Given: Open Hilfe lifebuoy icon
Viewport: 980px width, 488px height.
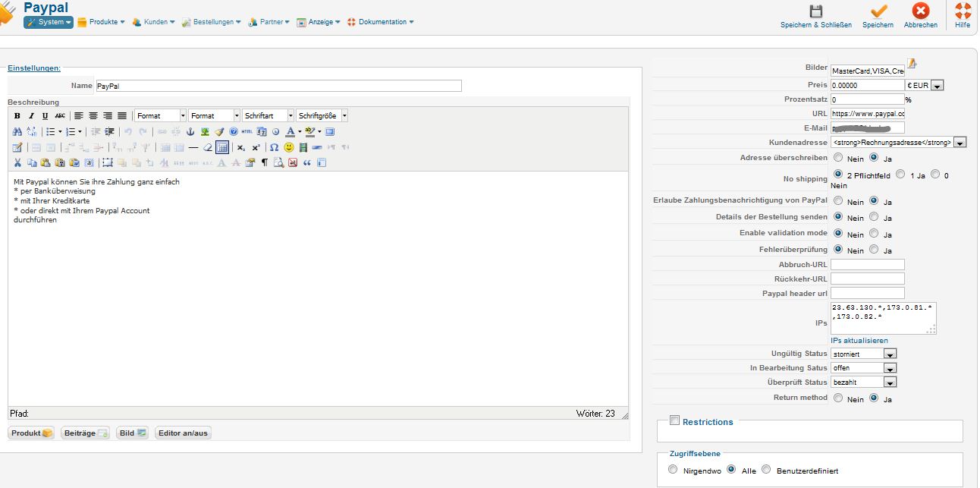Looking at the screenshot, I should [x=963, y=11].
